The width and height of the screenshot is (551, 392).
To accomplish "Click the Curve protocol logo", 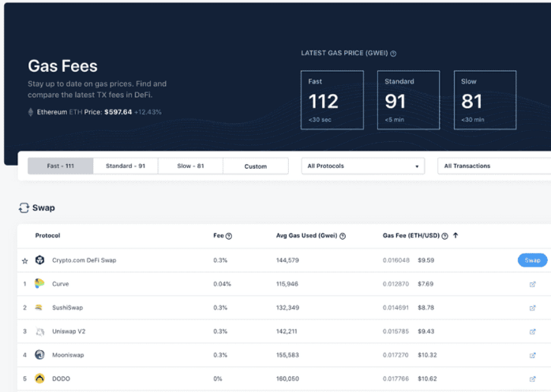I will click(x=39, y=283).
